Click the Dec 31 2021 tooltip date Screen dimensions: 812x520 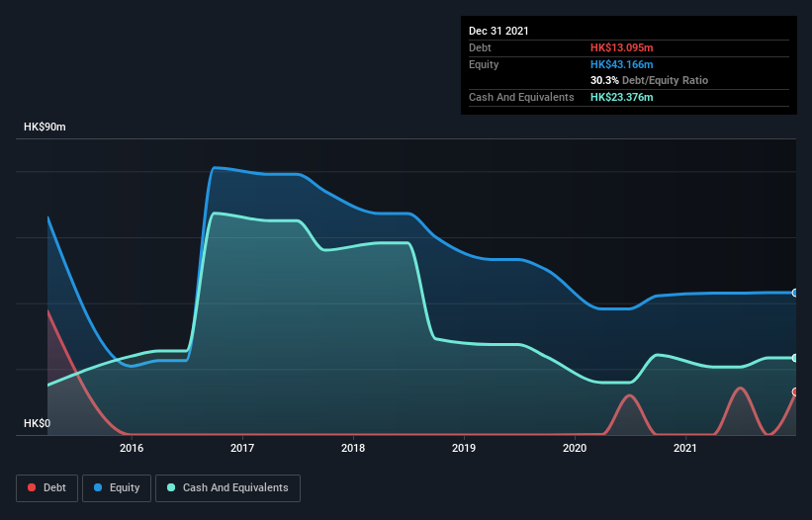[498, 31]
